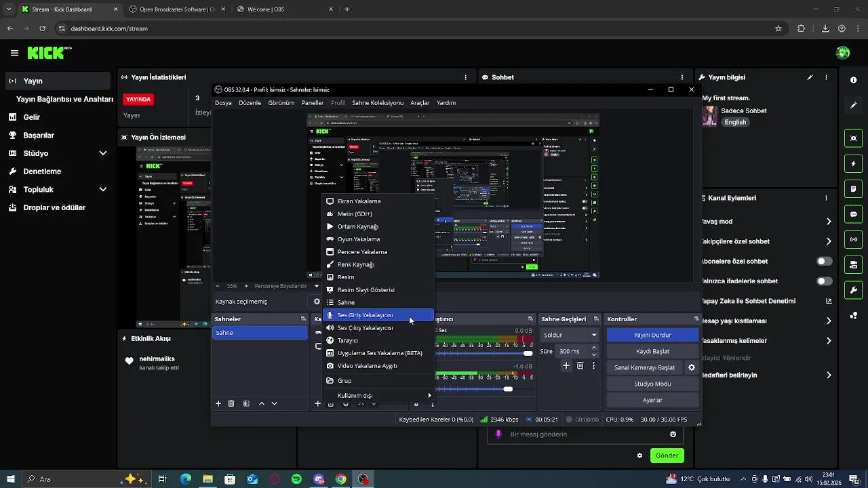Click Sanal Kamerayı Başlat button
The width and height of the screenshot is (868, 488).
[644, 367]
